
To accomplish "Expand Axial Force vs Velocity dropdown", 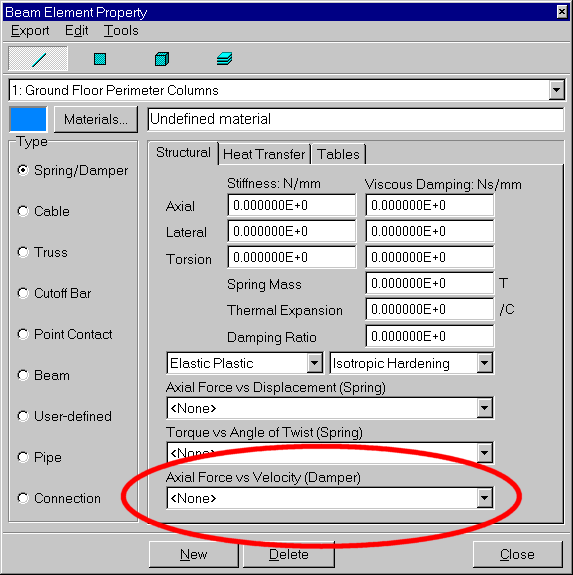I will pos(485,498).
